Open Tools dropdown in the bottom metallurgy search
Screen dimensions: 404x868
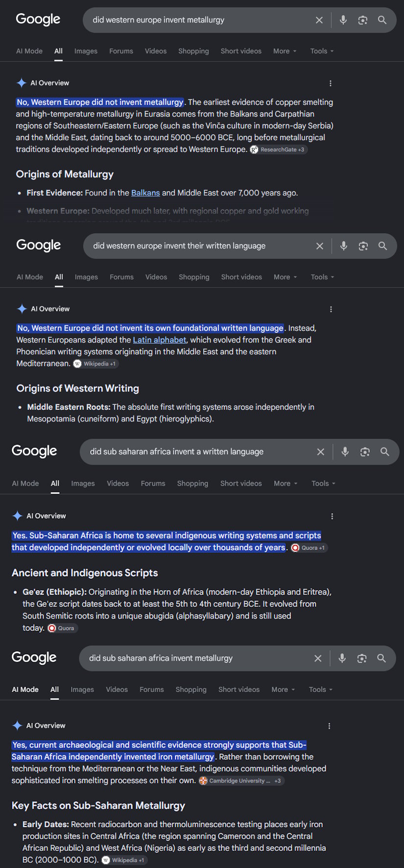click(x=321, y=690)
